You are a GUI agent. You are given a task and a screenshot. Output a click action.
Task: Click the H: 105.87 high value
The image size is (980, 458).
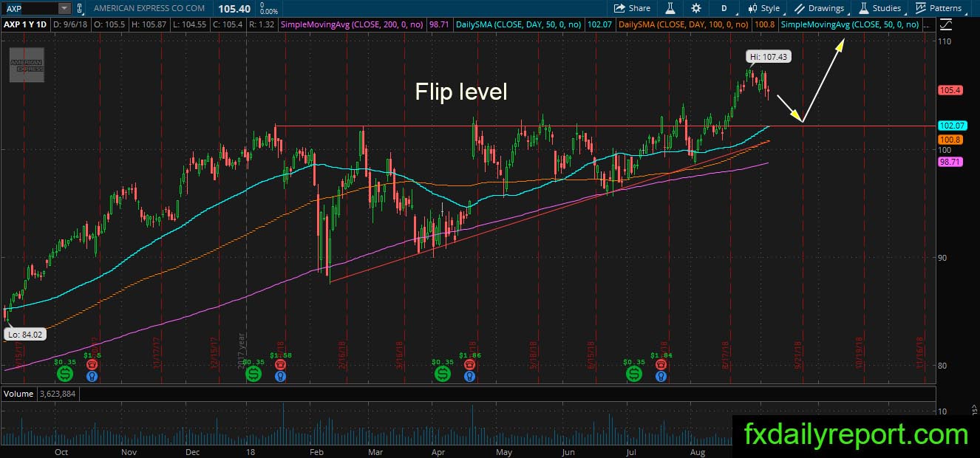pos(149,24)
